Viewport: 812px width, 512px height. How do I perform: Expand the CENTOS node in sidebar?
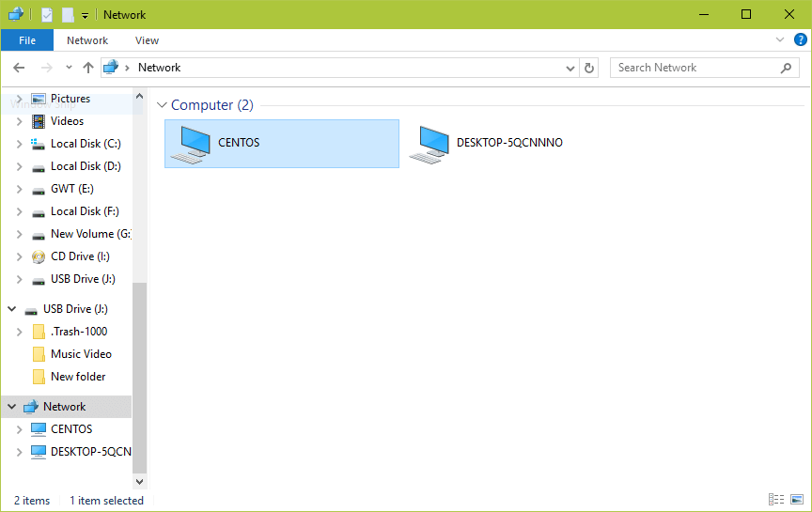pyautogui.click(x=19, y=429)
